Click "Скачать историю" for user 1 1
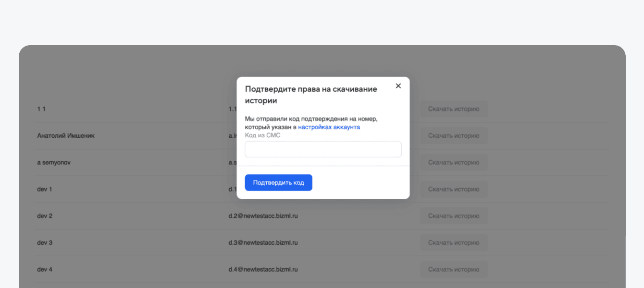Image resolution: width=644 pixels, height=288 pixels. [453, 109]
